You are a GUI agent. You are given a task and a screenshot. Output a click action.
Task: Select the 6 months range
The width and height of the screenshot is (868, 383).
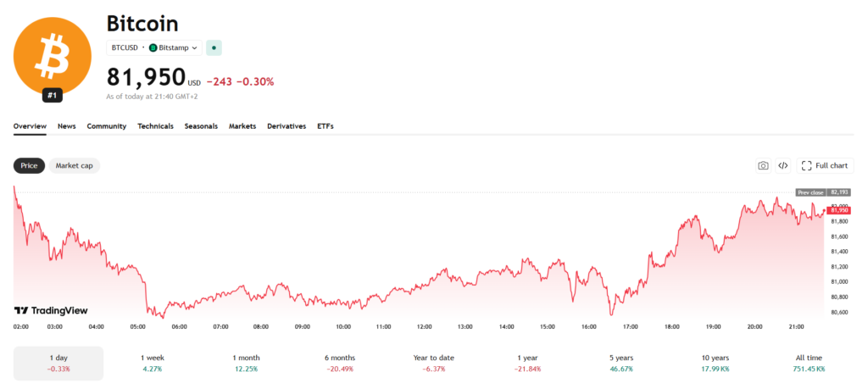tap(341, 363)
